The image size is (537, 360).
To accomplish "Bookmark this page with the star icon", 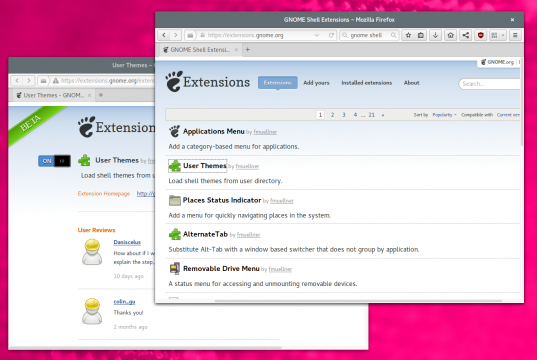I will coord(408,35).
